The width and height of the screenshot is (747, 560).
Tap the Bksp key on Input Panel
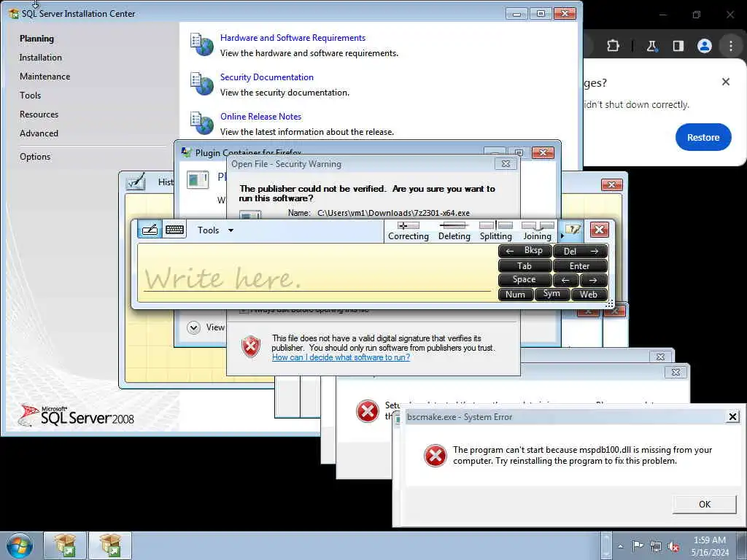[525, 251]
